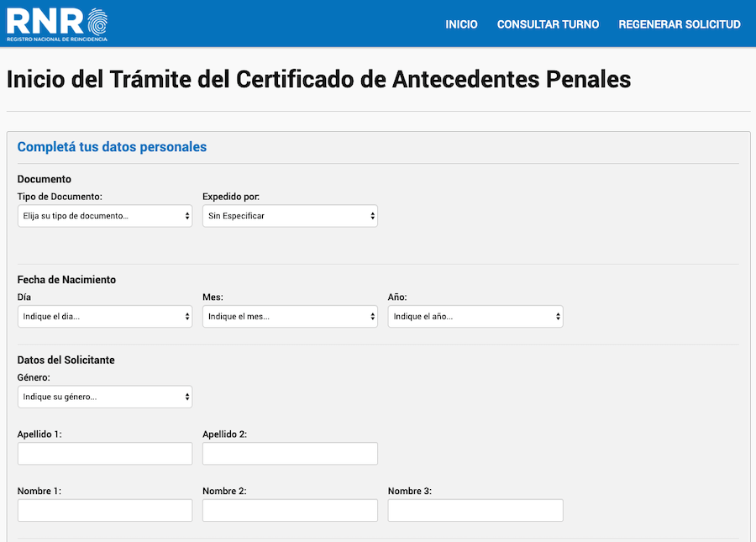Viewport: 756px width, 542px height.
Task: Open the CONSULTAR TURNO page
Action: pos(548,24)
